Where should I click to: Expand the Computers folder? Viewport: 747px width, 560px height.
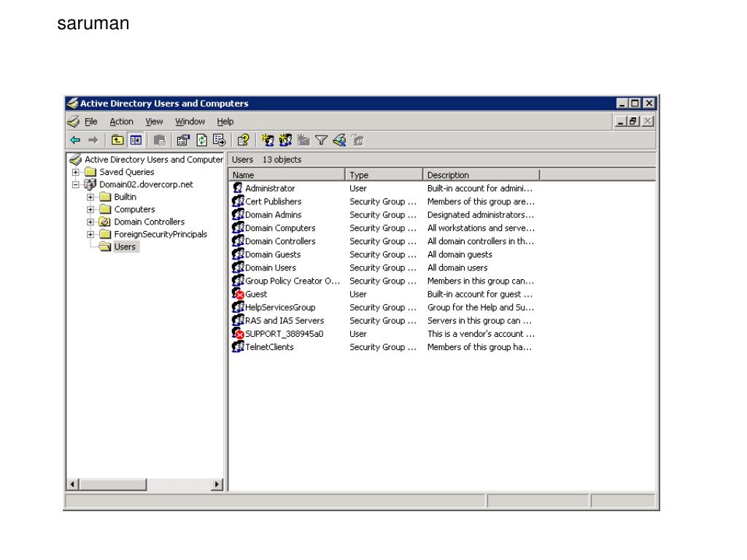tap(90, 209)
